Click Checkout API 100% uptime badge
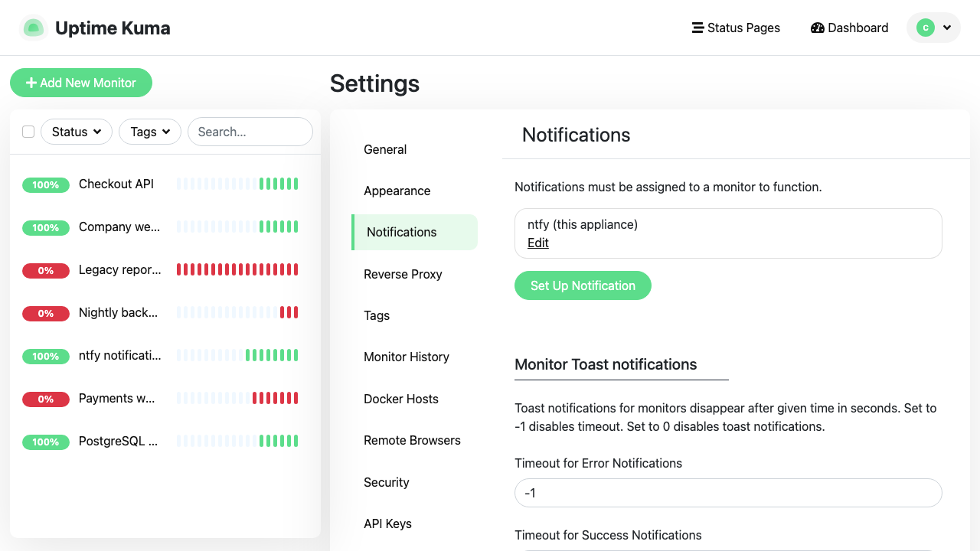This screenshot has width=980, height=551. (x=46, y=184)
